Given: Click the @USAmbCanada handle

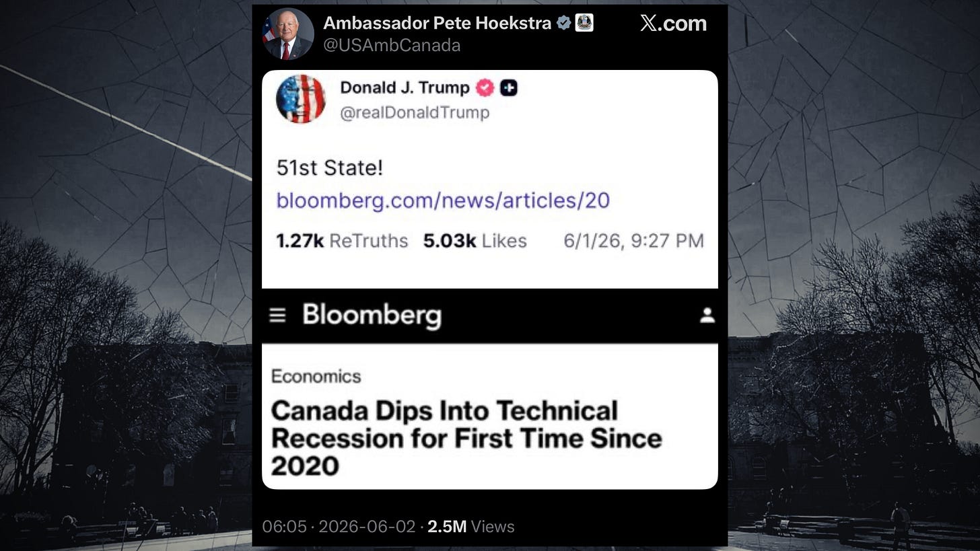Looking at the screenshot, I should (x=392, y=45).
